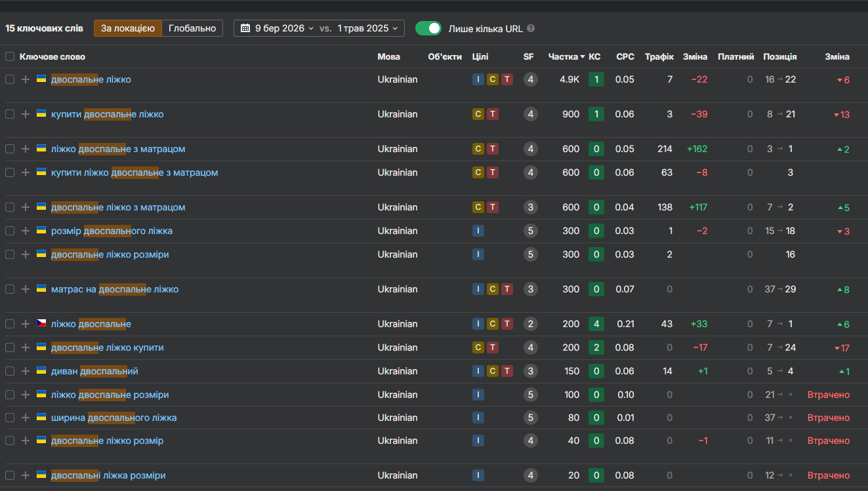Click plus icon next to 'двоспальне ліжко'

(26, 79)
